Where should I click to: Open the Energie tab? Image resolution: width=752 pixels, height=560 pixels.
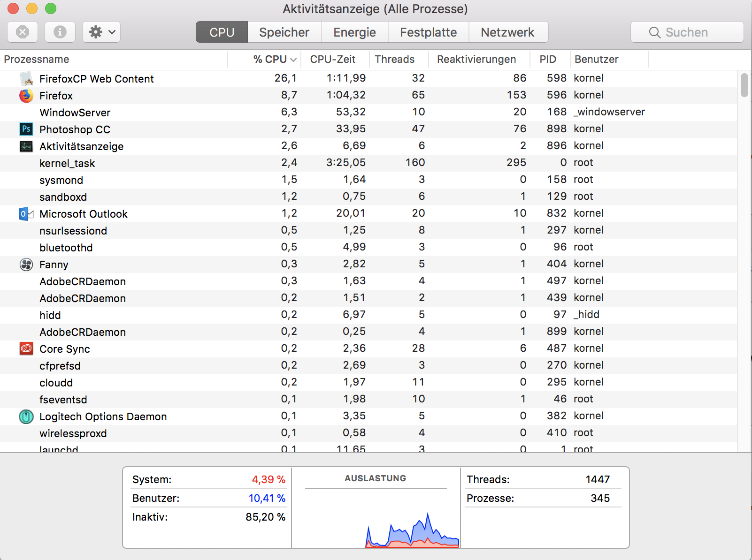(355, 32)
